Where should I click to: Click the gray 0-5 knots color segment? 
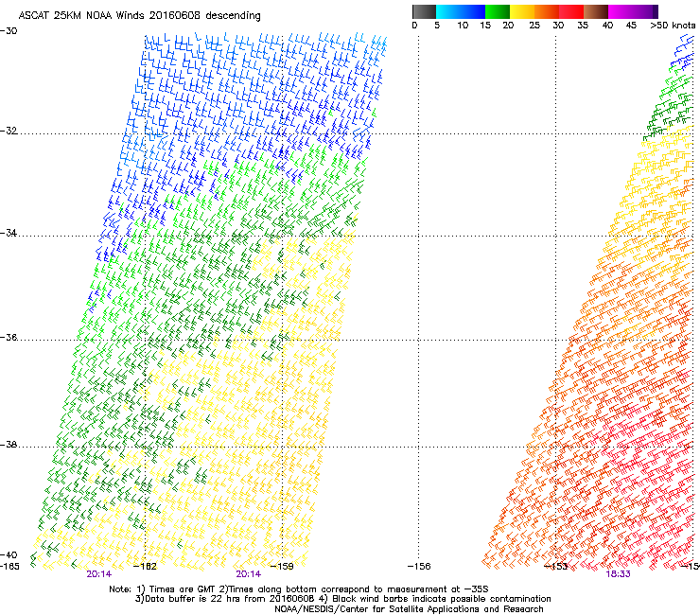pyautogui.click(x=424, y=11)
